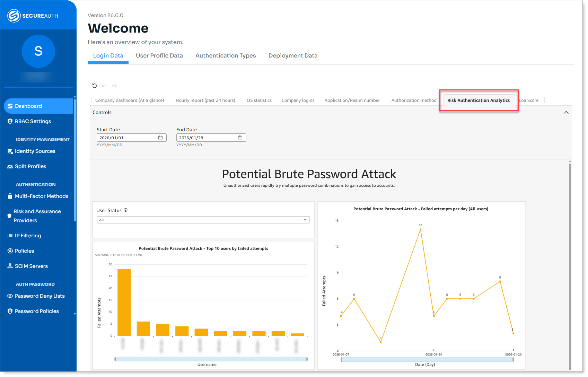Viewport: 588px width, 377px height.
Task: Open Password Deny Lists page
Action: (x=40, y=296)
